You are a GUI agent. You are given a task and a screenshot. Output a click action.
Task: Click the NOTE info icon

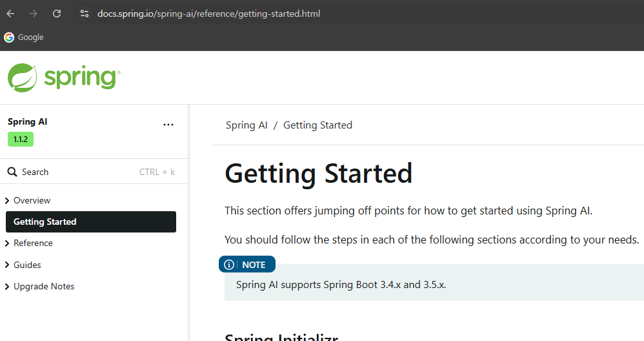229,265
